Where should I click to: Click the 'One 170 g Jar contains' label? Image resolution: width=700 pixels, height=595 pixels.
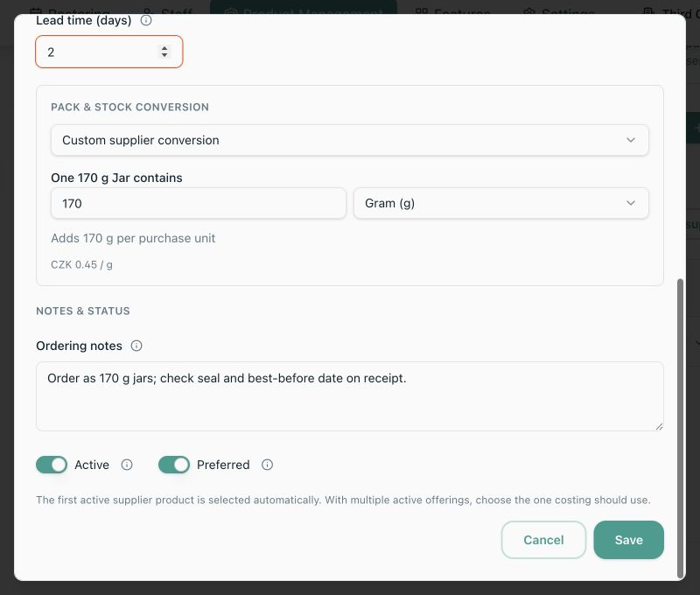coord(116,178)
